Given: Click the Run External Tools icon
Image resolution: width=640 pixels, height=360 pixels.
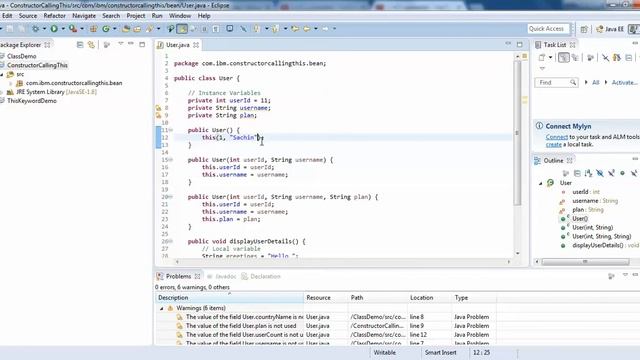Looking at the screenshot, I should [73, 29].
